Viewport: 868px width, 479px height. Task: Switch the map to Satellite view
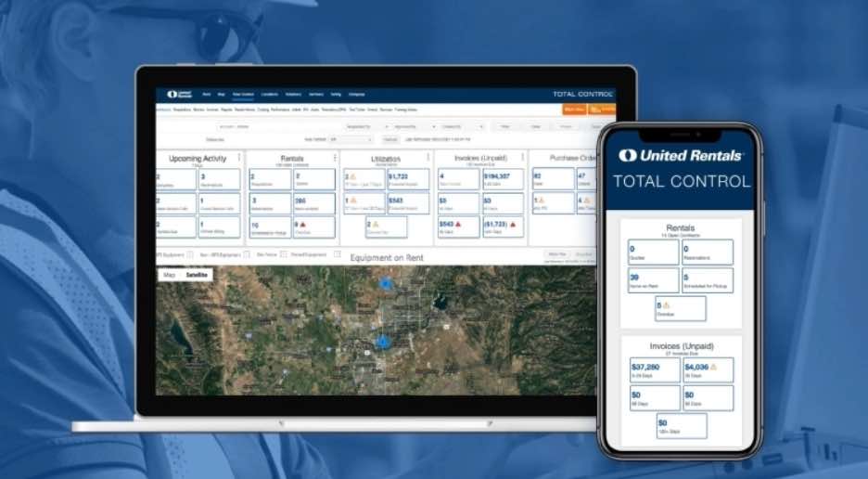[197, 275]
